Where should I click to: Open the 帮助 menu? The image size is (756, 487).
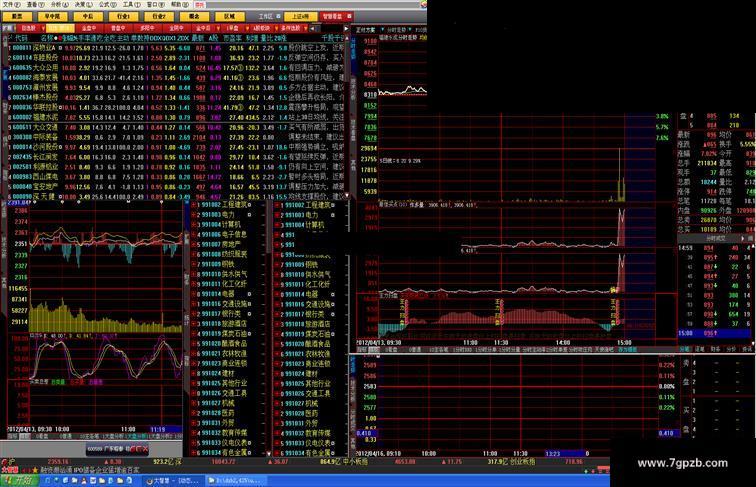(179, 4)
